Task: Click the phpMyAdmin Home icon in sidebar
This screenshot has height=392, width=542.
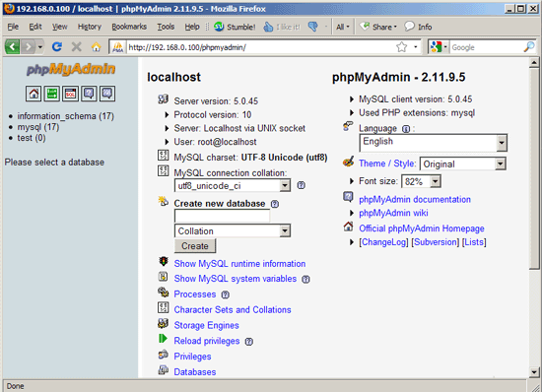Action: pos(34,94)
